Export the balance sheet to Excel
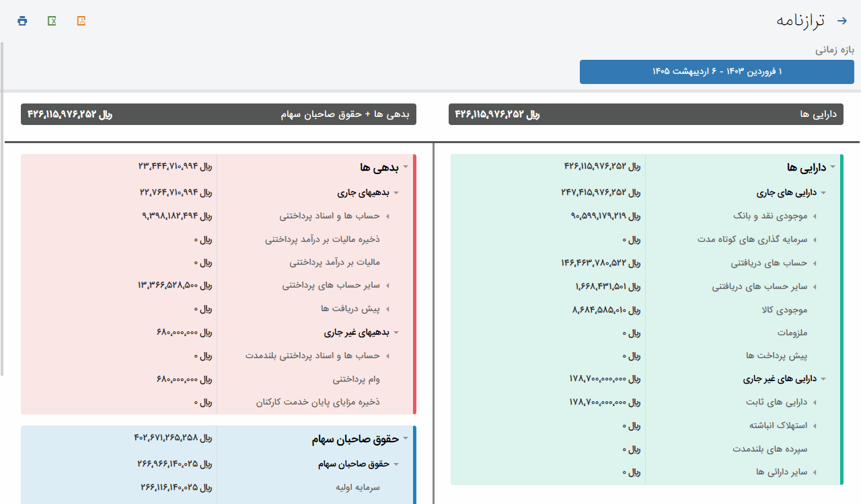This screenshot has height=504, width=861. [x=52, y=21]
